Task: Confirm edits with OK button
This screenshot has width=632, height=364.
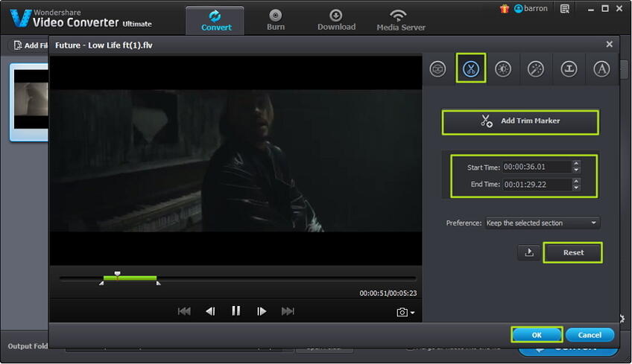Action: click(537, 335)
